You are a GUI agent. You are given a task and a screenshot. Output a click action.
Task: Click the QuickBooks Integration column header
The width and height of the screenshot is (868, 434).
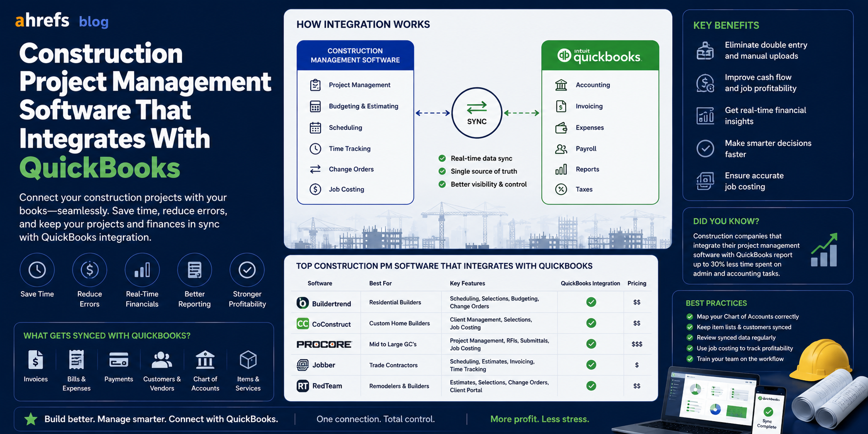[x=590, y=283]
